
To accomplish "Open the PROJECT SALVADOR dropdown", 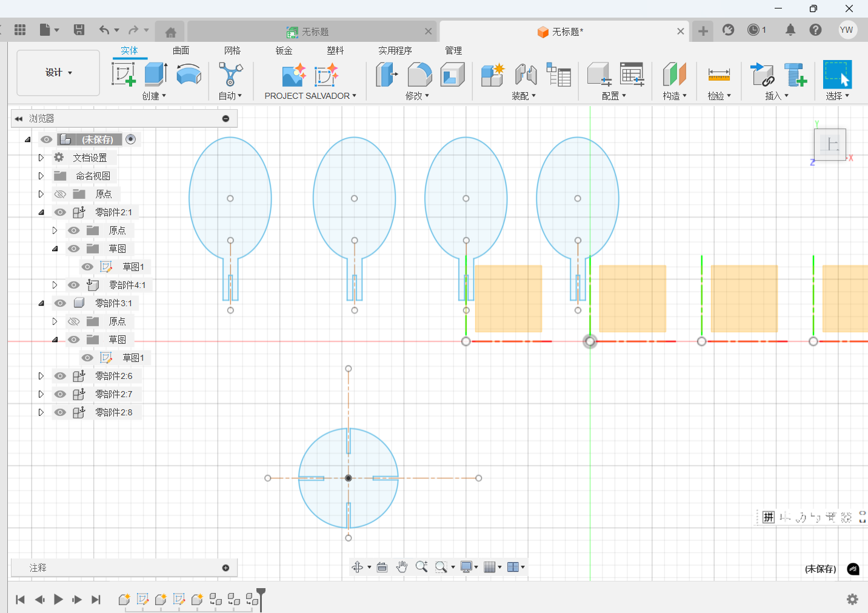I will point(310,96).
